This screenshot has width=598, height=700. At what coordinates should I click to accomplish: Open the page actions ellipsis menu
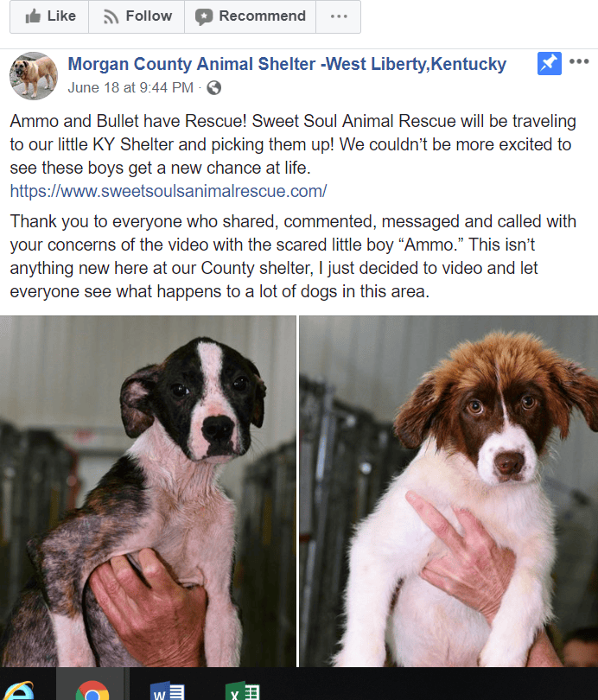[338, 16]
